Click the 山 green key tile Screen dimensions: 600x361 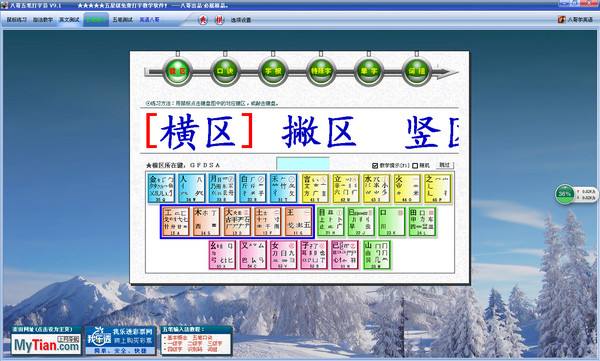tap(377, 255)
